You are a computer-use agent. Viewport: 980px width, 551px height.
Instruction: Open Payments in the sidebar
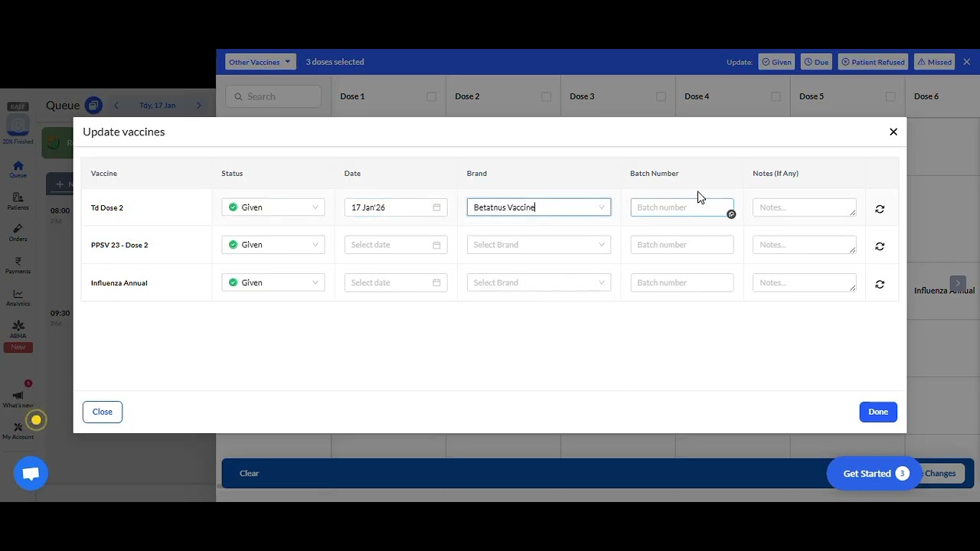pos(18,266)
